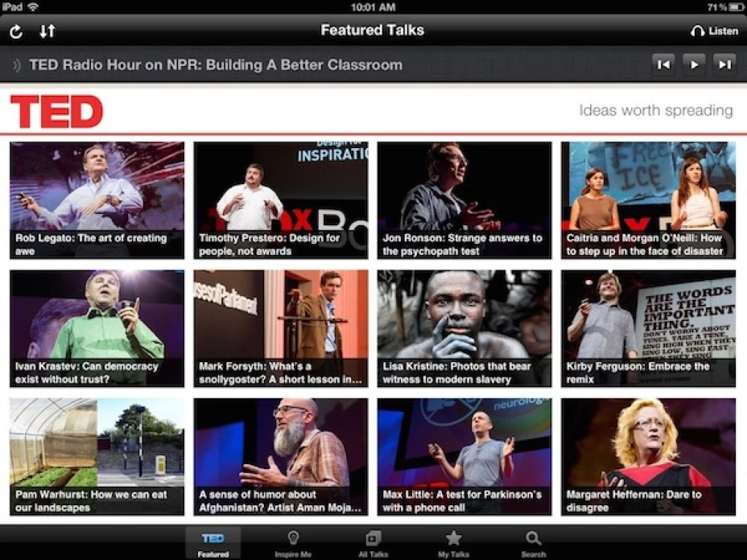Open Rob Legato's talk on creating awe
Image resolution: width=747 pixels, height=560 pixels.
(97, 199)
